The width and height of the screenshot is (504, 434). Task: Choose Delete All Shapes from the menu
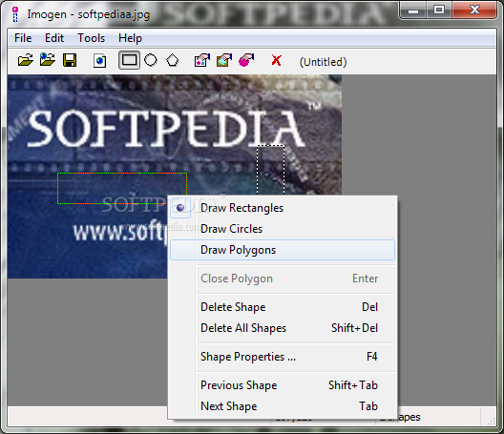pyautogui.click(x=283, y=328)
